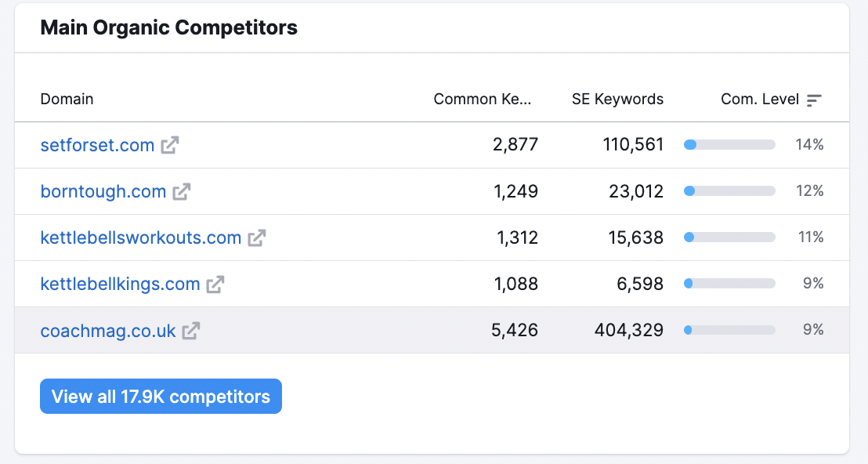Open coachmag.co.uk external link icon
The image size is (868, 464).
(x=191, y=331)
